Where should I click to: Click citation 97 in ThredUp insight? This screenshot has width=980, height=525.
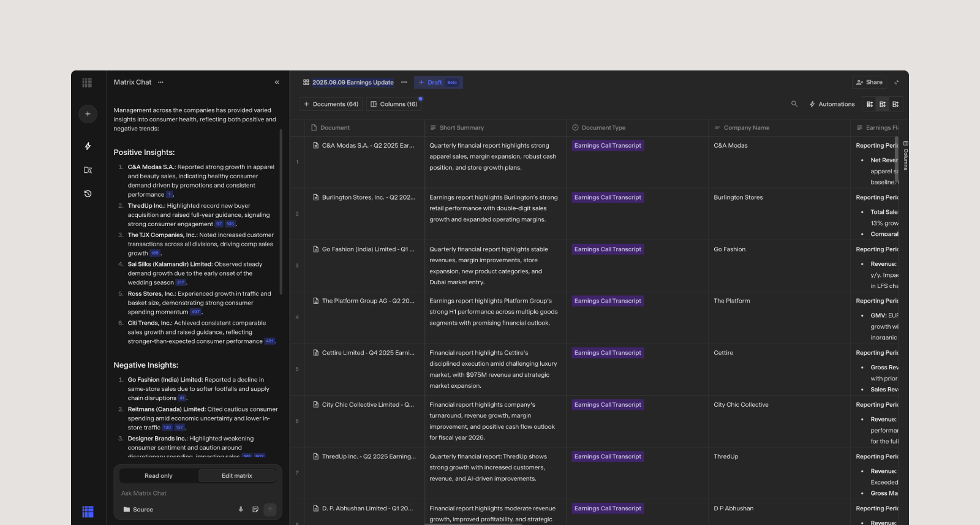pyautogui.click(x=219, y=224)
